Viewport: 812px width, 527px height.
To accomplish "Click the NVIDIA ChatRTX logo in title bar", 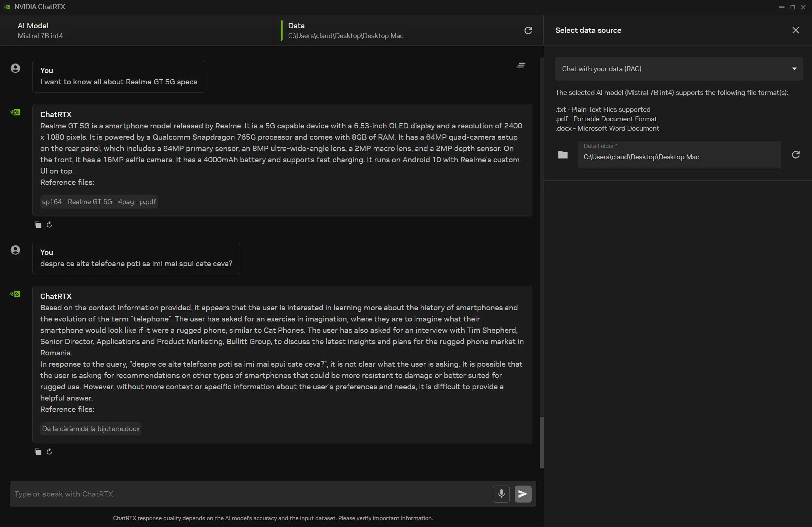I will point(7,7).
